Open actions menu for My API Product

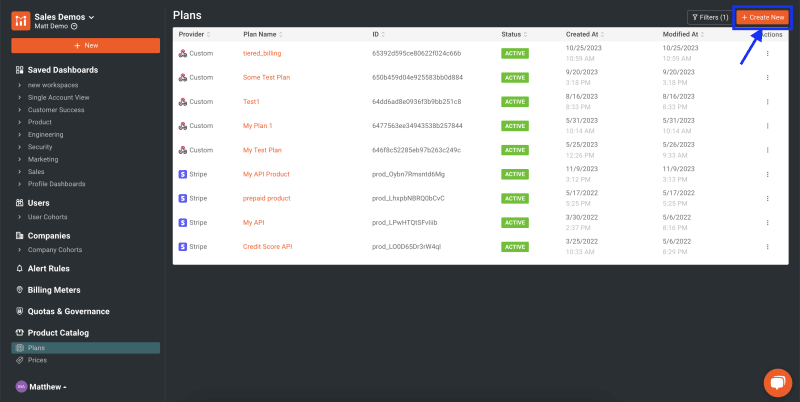[x=767, y=174]
